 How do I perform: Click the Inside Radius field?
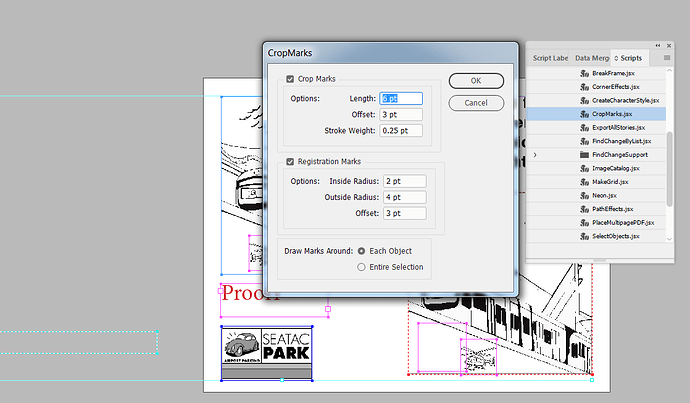click(404, 181)
